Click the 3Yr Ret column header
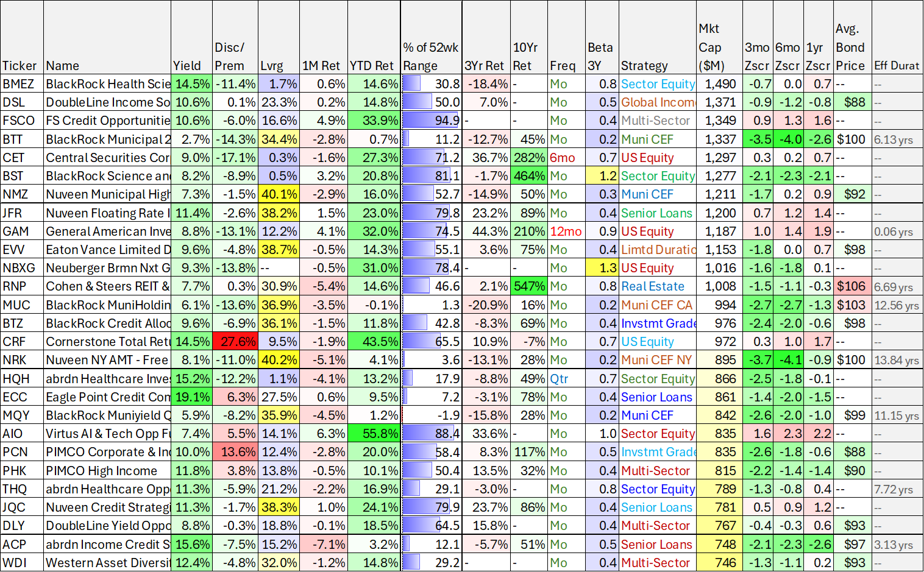 point(486,38)
